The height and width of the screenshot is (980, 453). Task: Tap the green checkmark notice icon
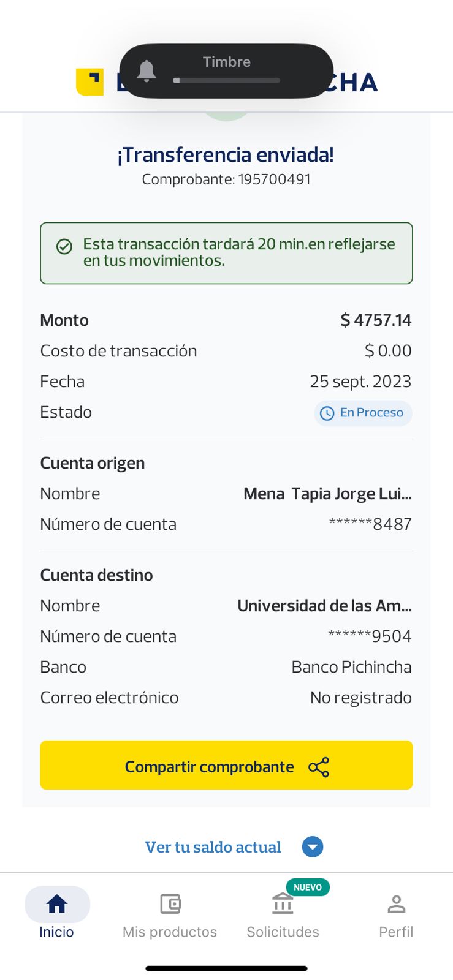(64, 246)
